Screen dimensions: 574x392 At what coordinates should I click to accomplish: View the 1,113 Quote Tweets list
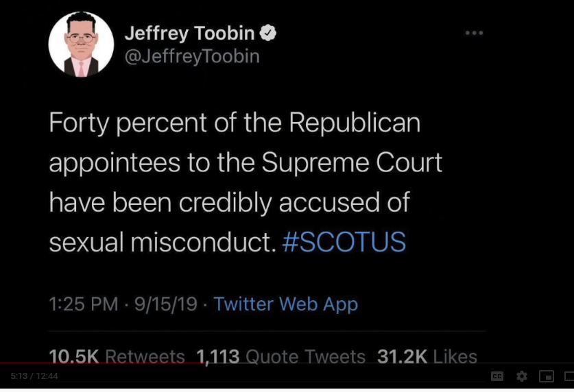click(280, 356)
